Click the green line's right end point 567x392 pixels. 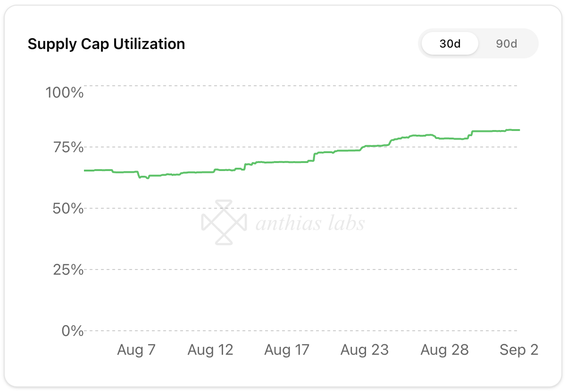click(x=519, y=130)
